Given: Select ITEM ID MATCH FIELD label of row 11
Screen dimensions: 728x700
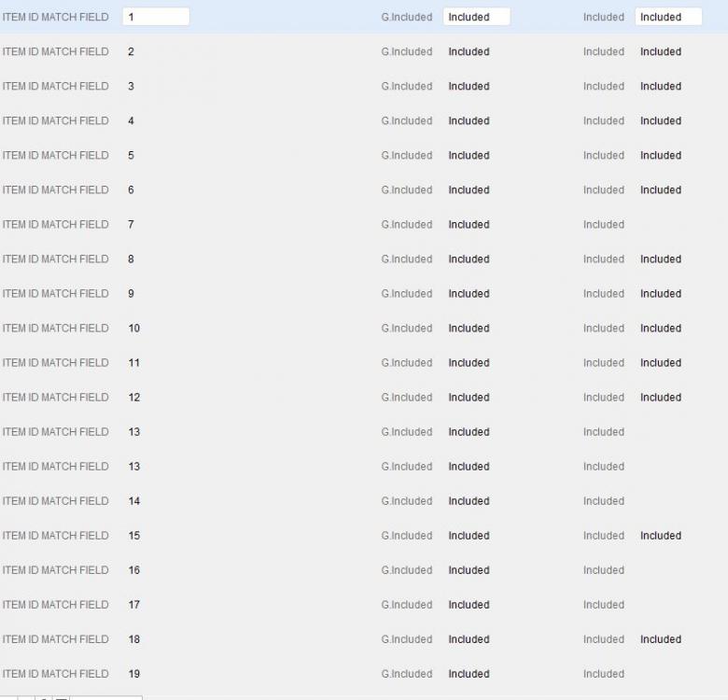Looking at the screenshot, I should point(55,363).
